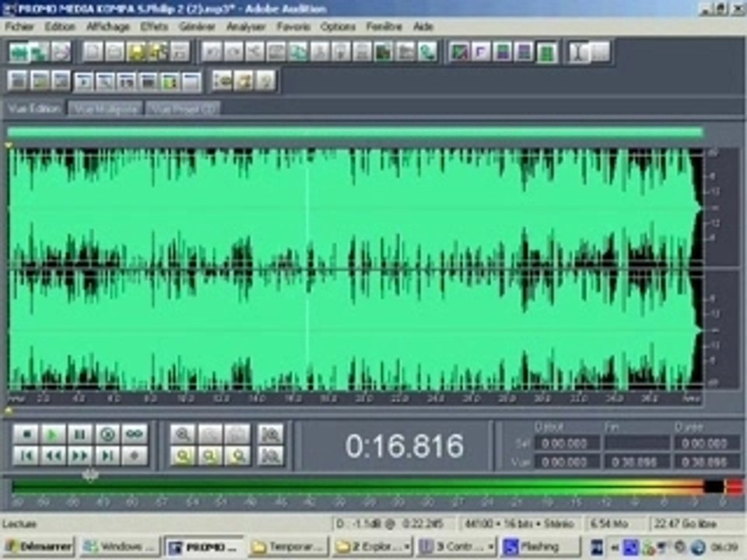The height and width of the screenshot is (560, 747).
Task: Click the green horizontal zoom bar above waveform
Action: tap(356, 132)
